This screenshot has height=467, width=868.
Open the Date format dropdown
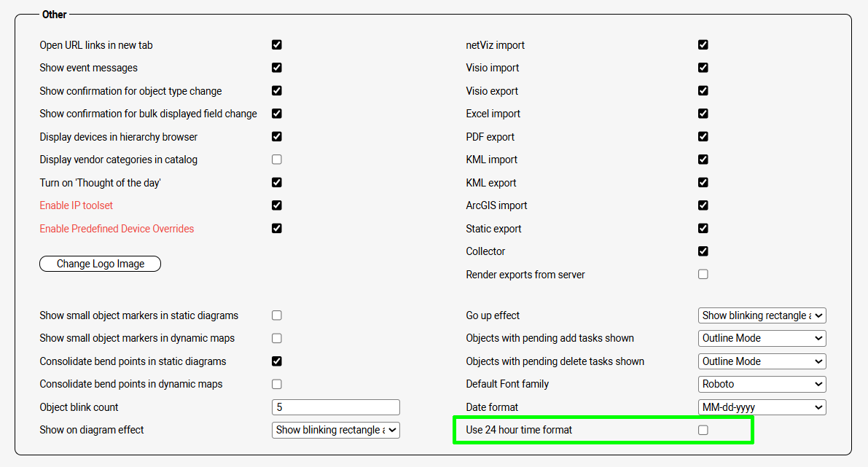762,407
